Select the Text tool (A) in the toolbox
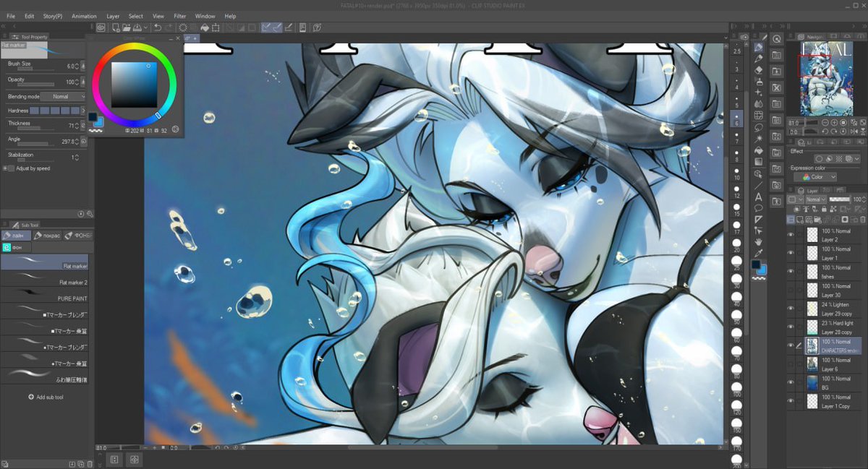868x469 pixels. click(759, 197)
